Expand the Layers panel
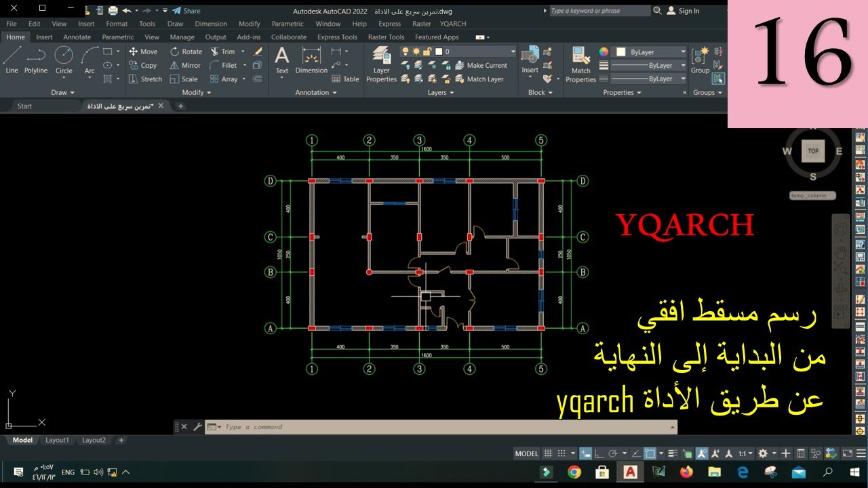This screenshot has height=488, width=868. click(441, 93)
